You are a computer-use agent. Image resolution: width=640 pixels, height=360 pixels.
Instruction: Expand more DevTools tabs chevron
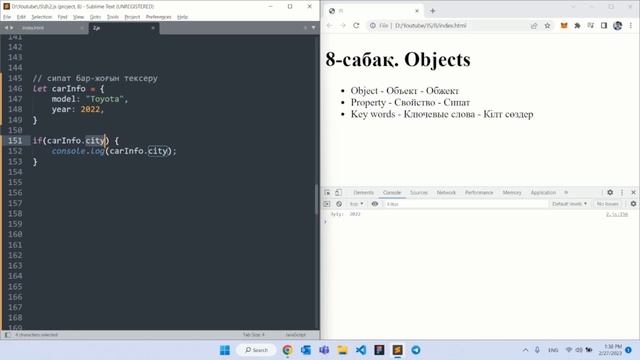coord(566,192)
